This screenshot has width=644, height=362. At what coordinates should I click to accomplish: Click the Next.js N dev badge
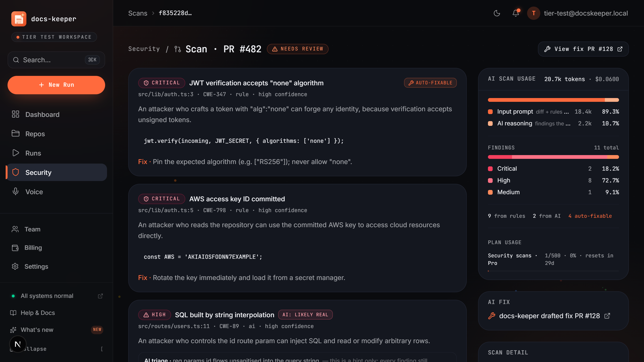pyautogui.click(x=18, y=345)
